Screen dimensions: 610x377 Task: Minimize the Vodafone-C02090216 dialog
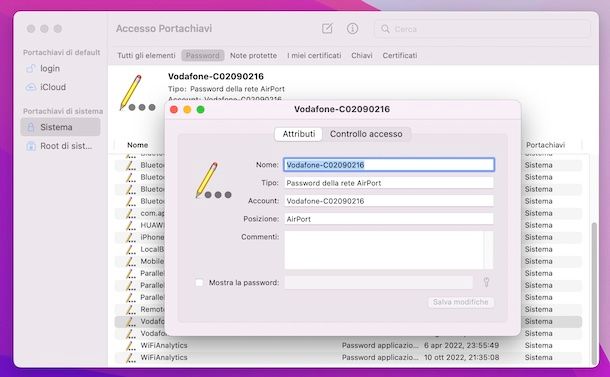point(187,110)
